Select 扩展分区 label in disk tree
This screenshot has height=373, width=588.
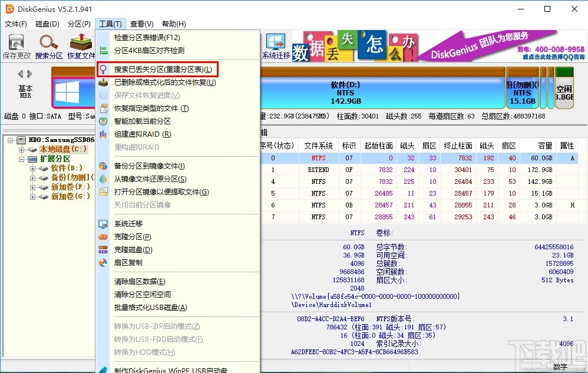[55, 159]
